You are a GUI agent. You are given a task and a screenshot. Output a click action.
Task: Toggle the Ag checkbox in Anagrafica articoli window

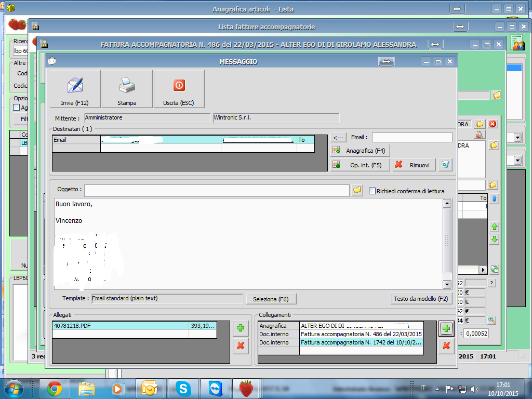16,107
